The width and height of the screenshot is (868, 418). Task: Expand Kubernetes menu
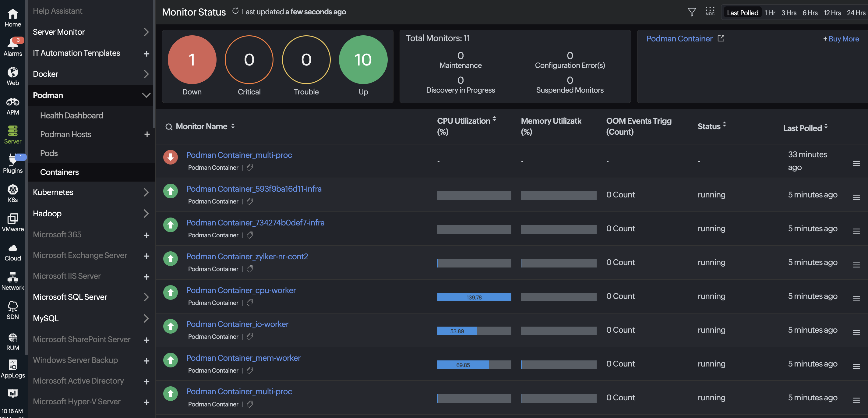[146, 192]
